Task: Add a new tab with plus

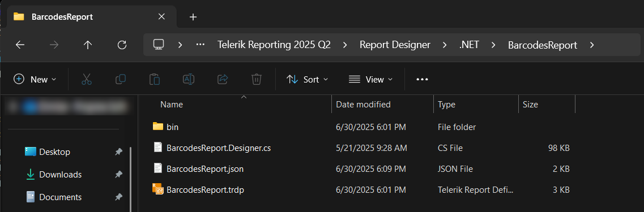Action: [193, 17]
